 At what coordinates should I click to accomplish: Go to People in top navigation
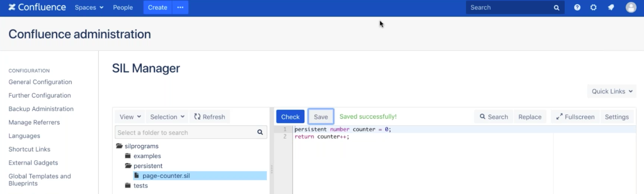coord(123,7)
